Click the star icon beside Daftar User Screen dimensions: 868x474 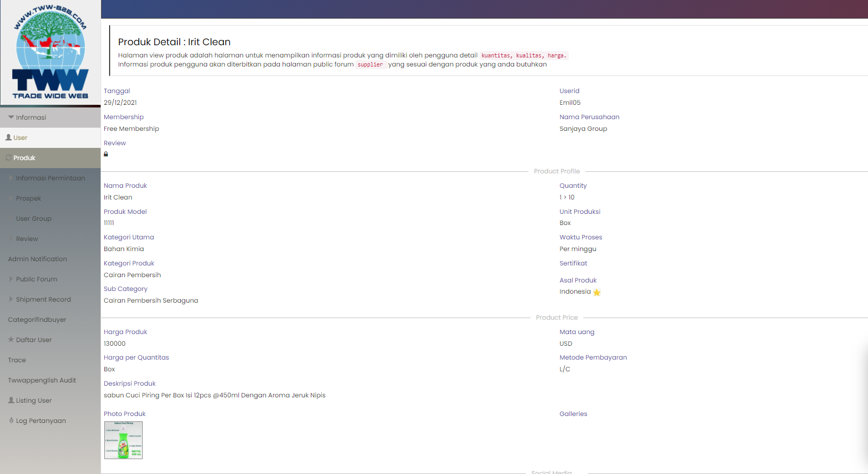(11, 339)
